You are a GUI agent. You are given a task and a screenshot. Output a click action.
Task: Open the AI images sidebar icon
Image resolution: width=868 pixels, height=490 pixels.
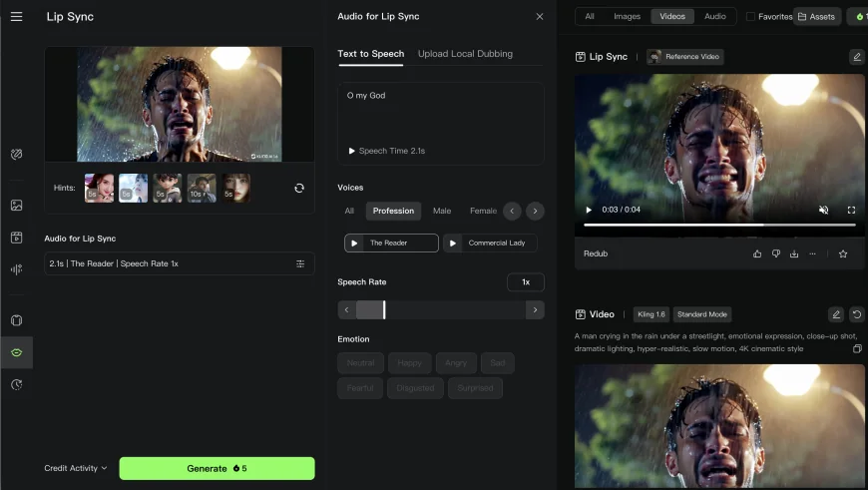coord(17,206)
